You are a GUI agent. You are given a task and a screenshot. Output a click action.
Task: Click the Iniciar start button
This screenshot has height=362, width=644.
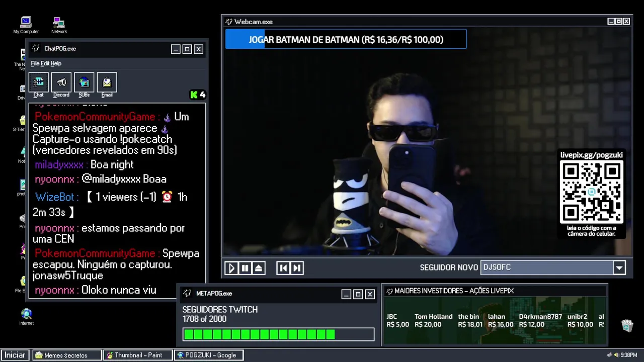[x=15, y=355]
